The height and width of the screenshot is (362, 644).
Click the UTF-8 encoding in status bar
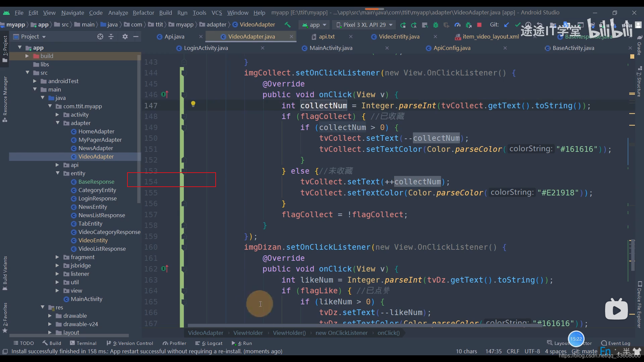532,351
